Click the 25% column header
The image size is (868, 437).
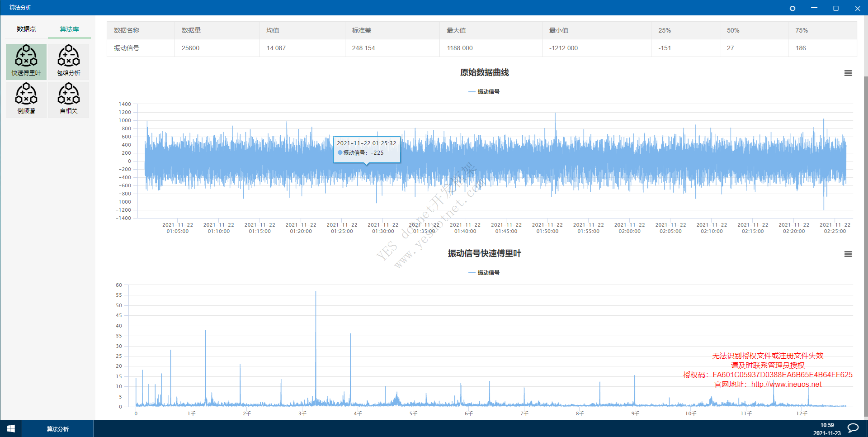pyautogui.click(x=685, y=30)
